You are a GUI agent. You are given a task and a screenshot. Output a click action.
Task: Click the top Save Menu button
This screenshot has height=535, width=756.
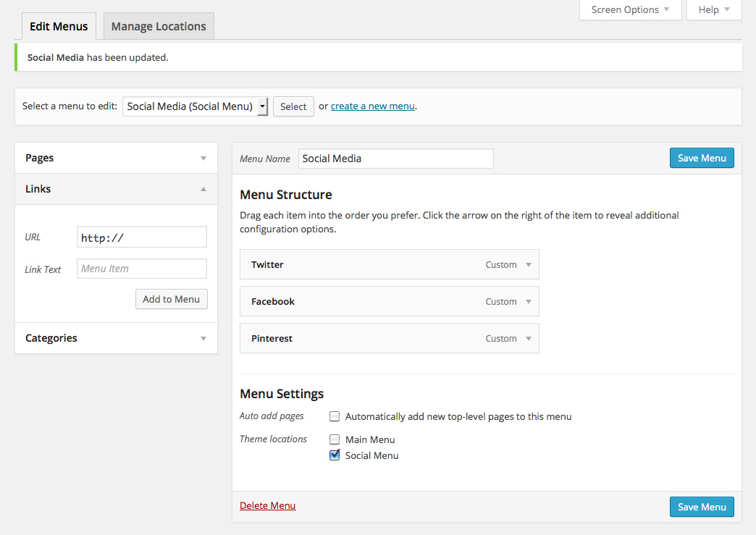701,158
